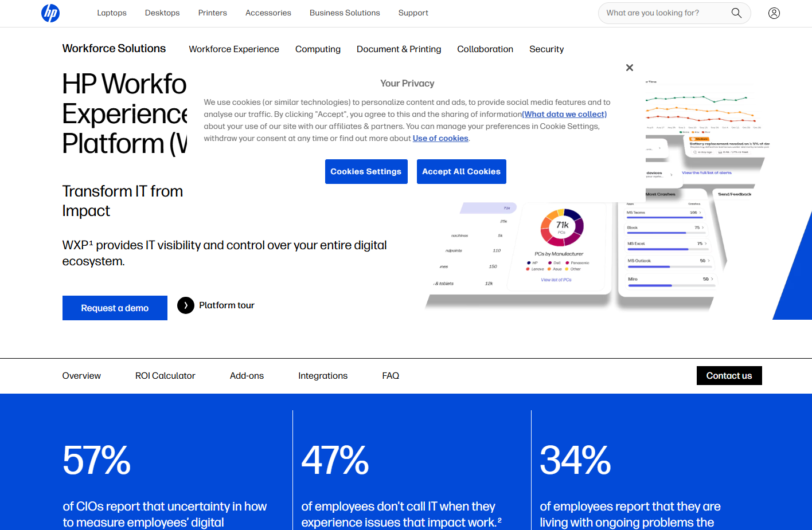Open the Accessories menu
This screenshot has width=812, height=530.
268,13
